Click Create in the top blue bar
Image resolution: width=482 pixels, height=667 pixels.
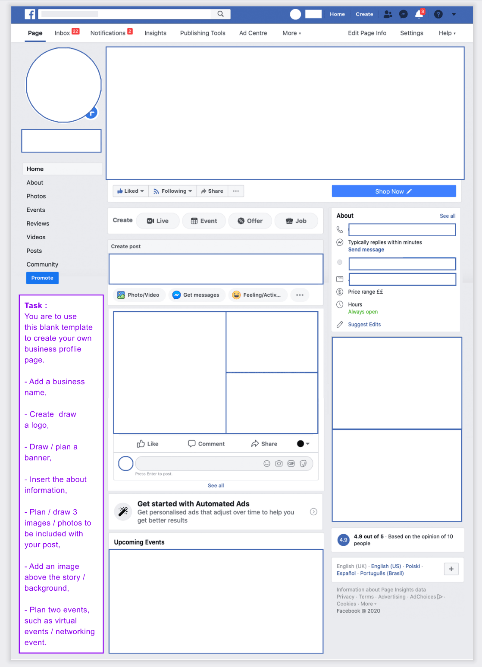364,14
